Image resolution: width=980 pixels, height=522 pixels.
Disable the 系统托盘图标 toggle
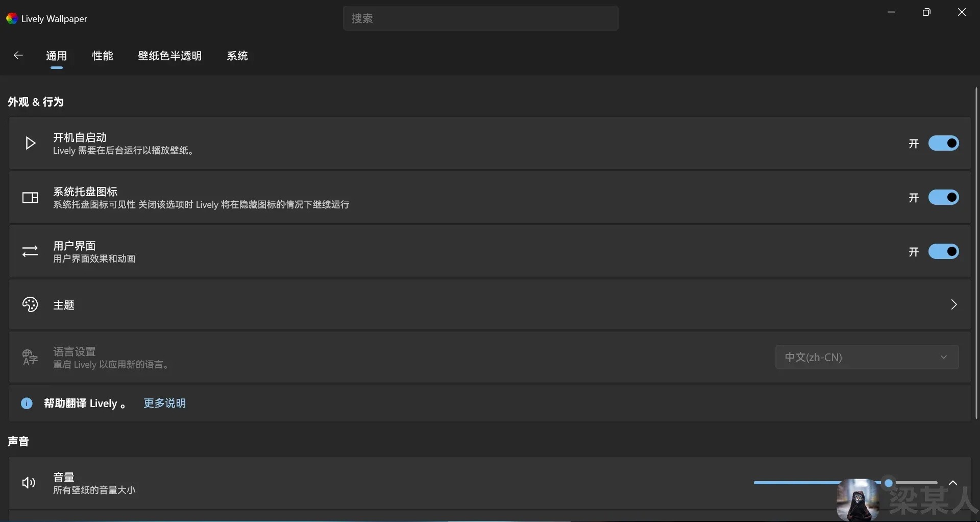coord(943,198)
